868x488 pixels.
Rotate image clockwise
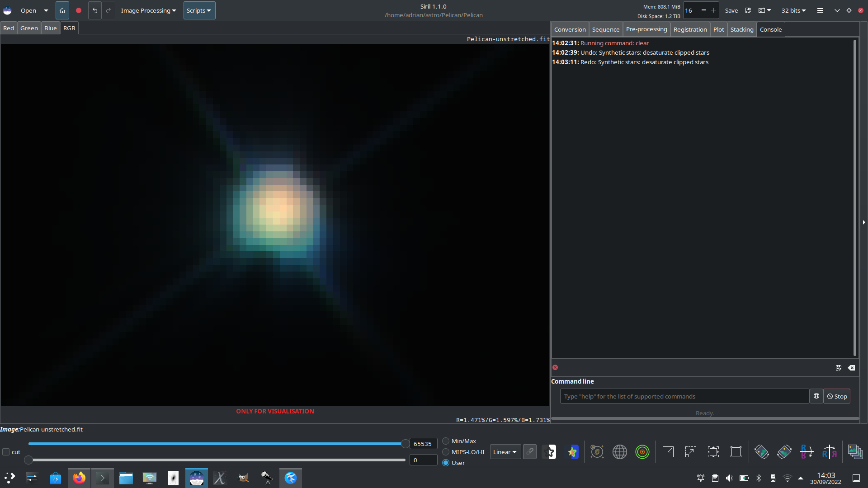point(784,452)
